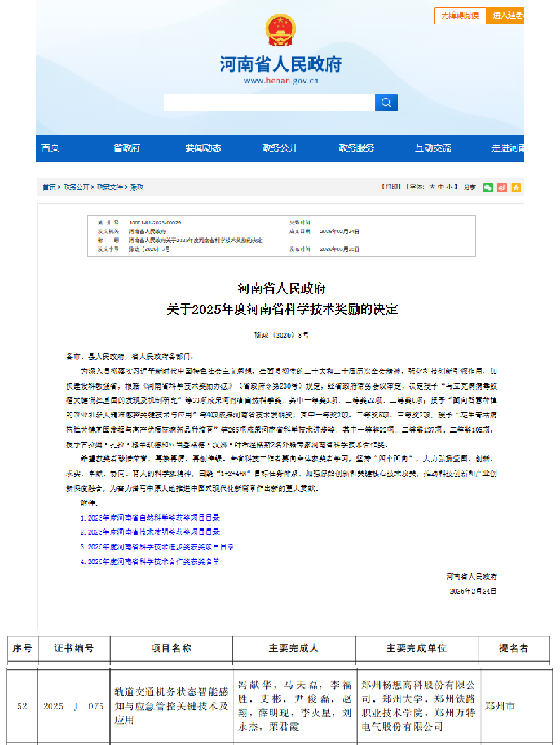The height and width of the screenshot is (745, 560).
Task: Share the page via WeChat icon
Action: (488, 187)
